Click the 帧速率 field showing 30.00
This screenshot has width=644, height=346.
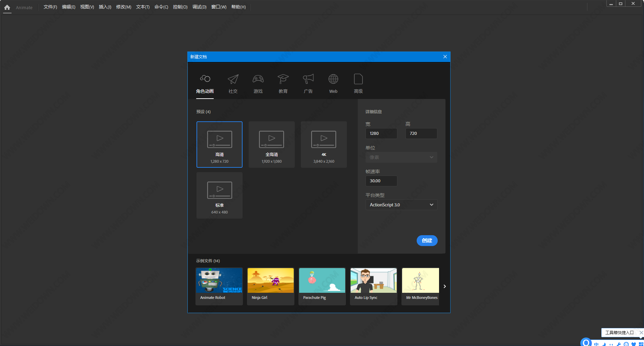tap(381, 181)
